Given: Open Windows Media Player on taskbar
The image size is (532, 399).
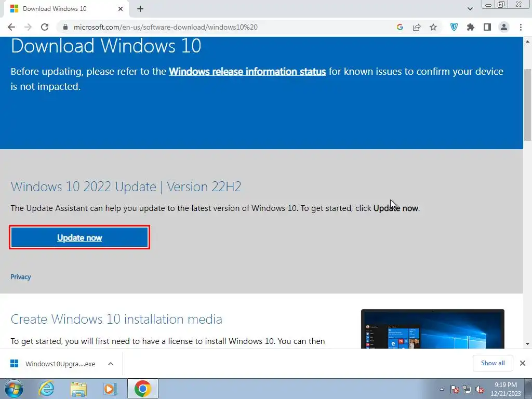Looking at the screenshot, I should 110,389.
